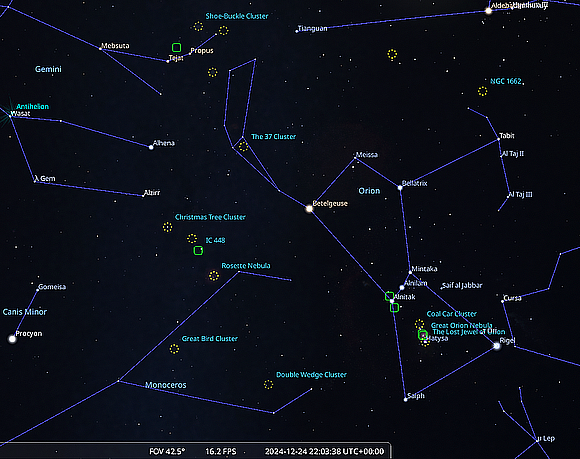Select the Great Bird Cluster marker
580x459 pixels.
point(174,349)
